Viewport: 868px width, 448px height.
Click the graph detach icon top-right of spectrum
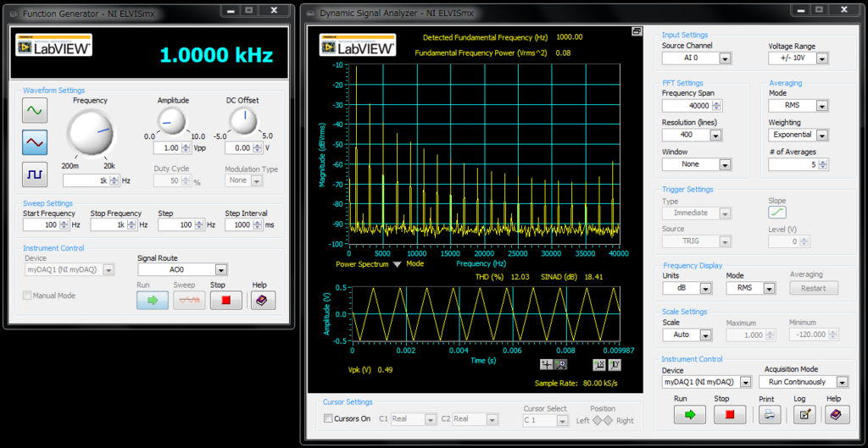click(636, 32)
